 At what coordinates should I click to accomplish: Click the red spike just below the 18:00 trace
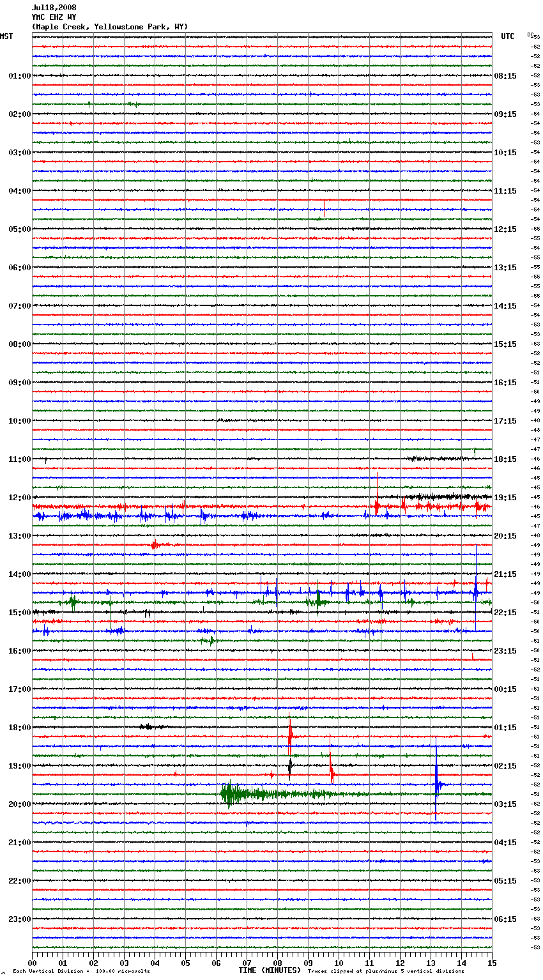click(290, 735)
